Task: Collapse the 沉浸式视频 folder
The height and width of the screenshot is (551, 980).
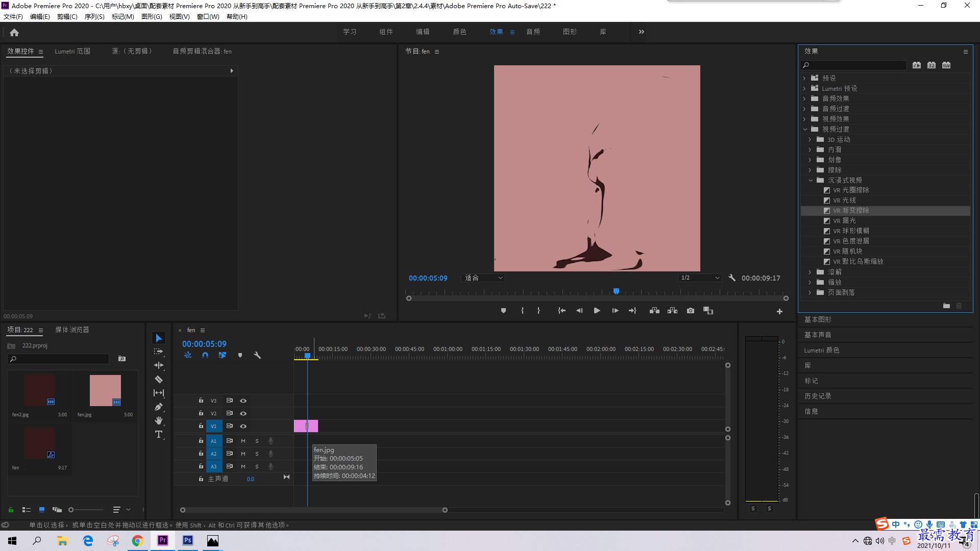Action: [811, 181]
